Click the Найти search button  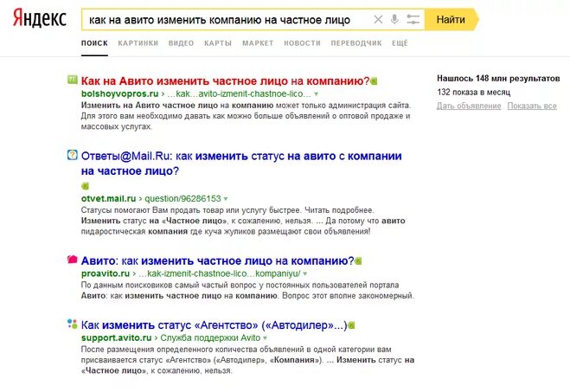pos(451,19)
